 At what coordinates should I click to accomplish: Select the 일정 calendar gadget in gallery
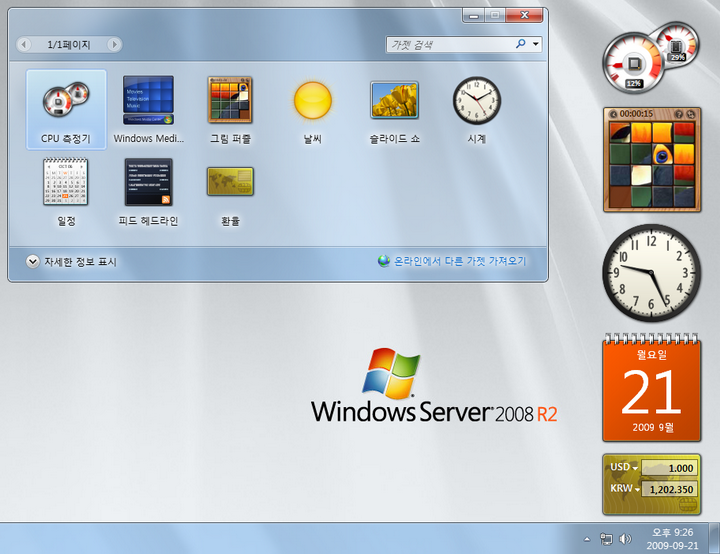pos(66,181)
